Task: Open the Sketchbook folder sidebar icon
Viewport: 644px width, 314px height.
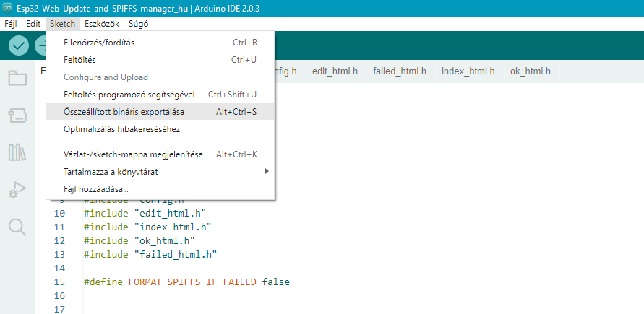Action: tap(17, 77)
